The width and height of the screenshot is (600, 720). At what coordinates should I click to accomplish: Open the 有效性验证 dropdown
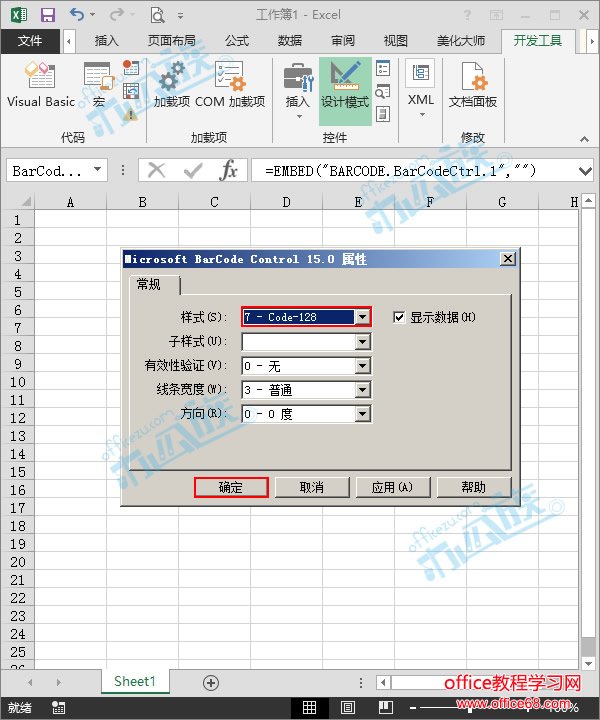coord(362,366)
